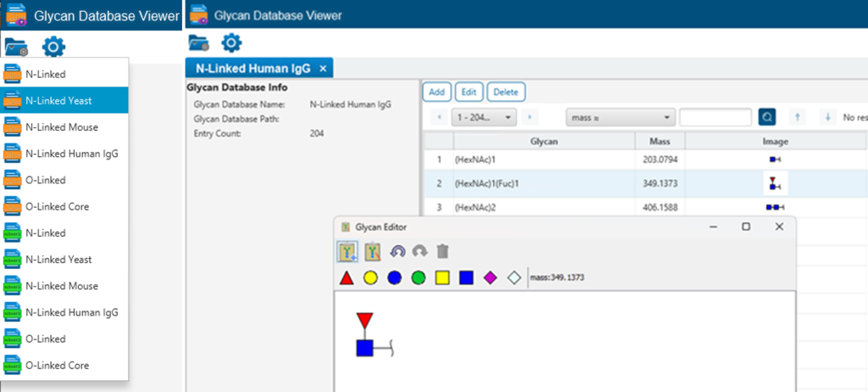
Task: Select add residue tool in Glycan Editor
Action: point(348,252)
